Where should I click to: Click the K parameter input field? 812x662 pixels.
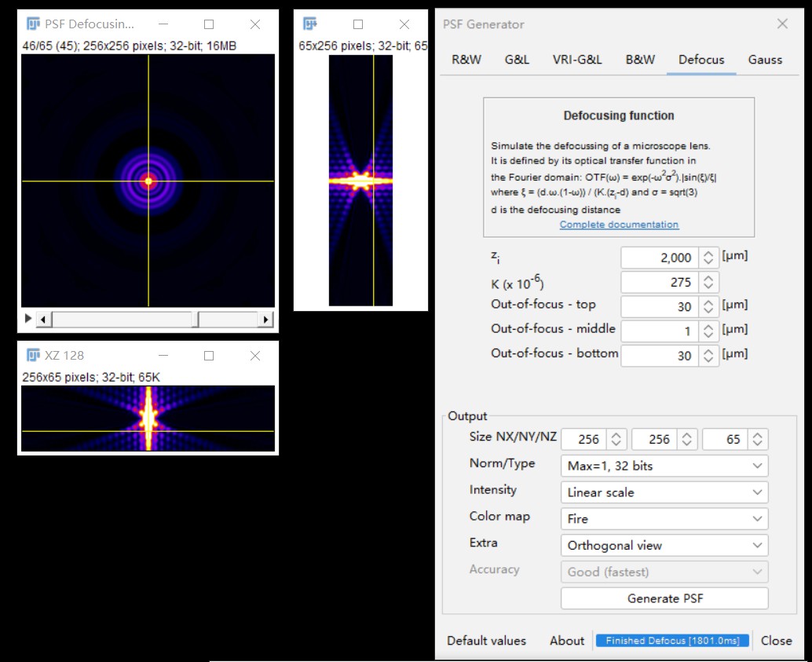point(660,281)
